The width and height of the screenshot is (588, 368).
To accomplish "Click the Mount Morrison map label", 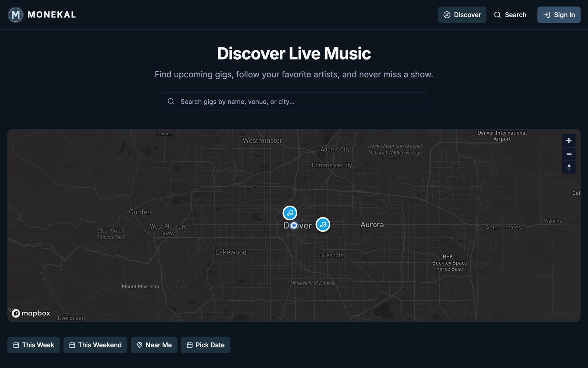I will (x=140, y=286).
